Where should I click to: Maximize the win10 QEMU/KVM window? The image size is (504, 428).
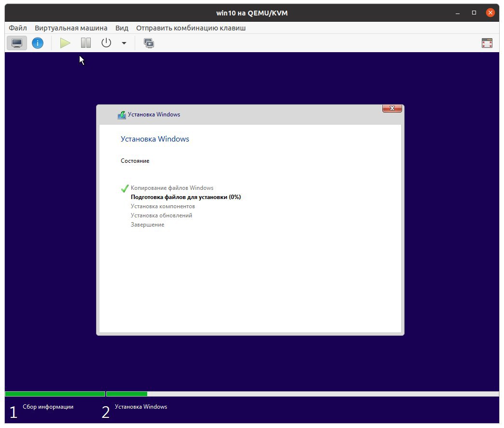coord(474,13)
